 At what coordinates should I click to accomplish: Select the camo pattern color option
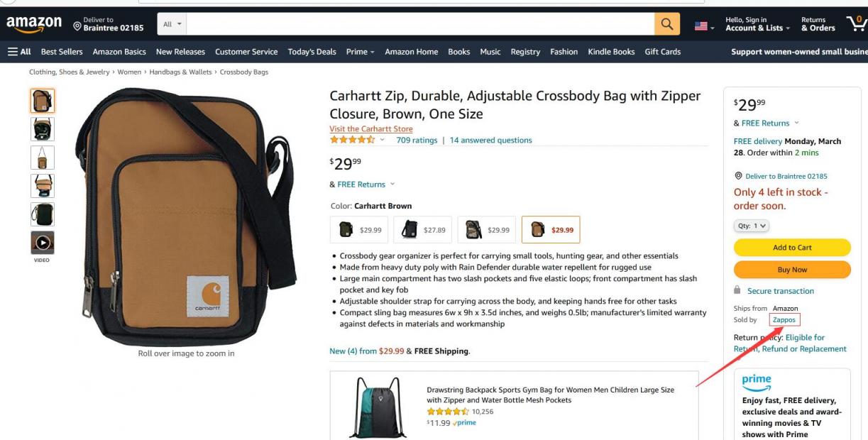[x=487, y=230]
